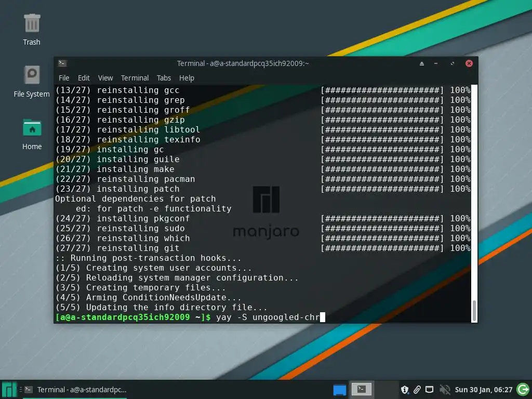Click 'Optional dependencies for patch' text
532x399 pixels.
click(136, 199)
